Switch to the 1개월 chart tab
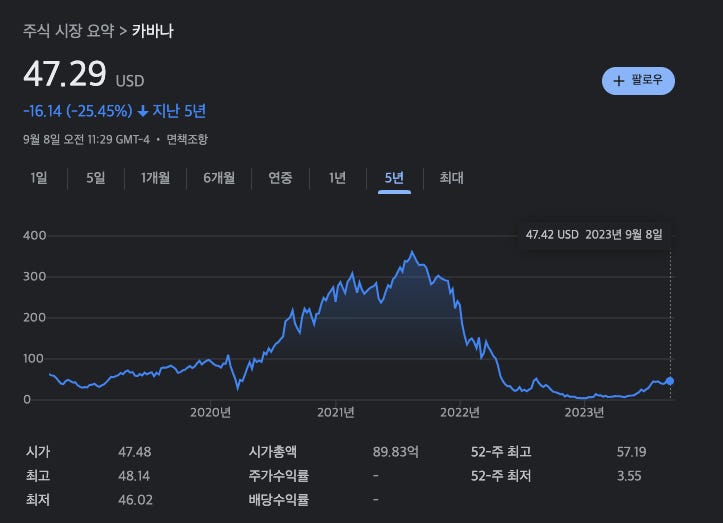The height and width of the screenshot is (523, 723). (x=155, y=178)
